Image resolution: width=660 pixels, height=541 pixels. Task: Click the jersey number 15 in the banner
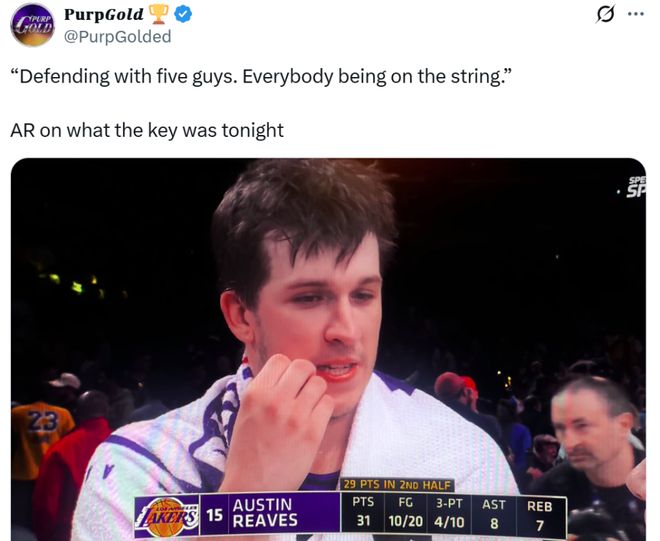pyautogui.click(x=215, y=514)
